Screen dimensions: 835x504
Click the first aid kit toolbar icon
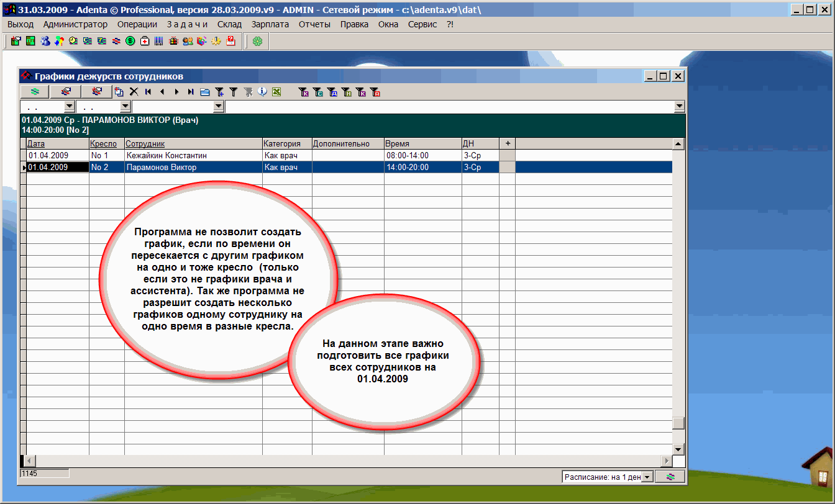coord(145,42)
